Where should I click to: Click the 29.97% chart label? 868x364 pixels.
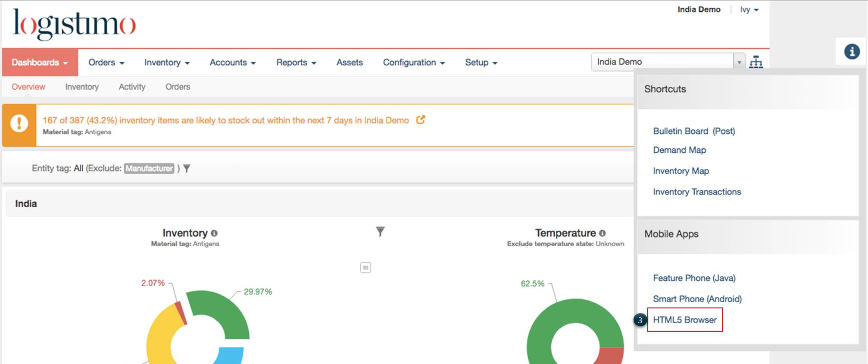coord(258,292)
